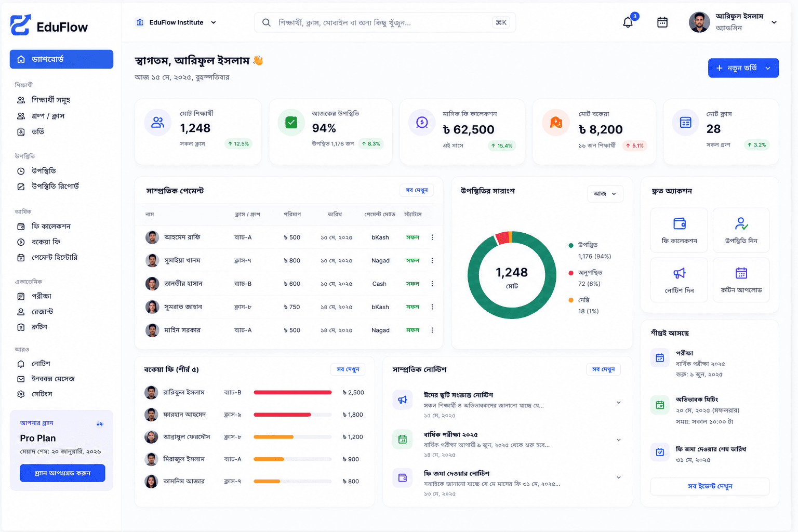Screen dimensions: 798x532
Task: Click অভিভাবক মিটিং event icon
Action: [x=660, y=405]
